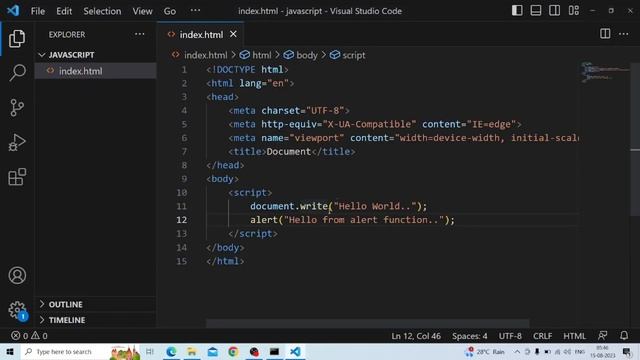Close the index.html editor tab
640x360 pixels.
coord(233,34)
